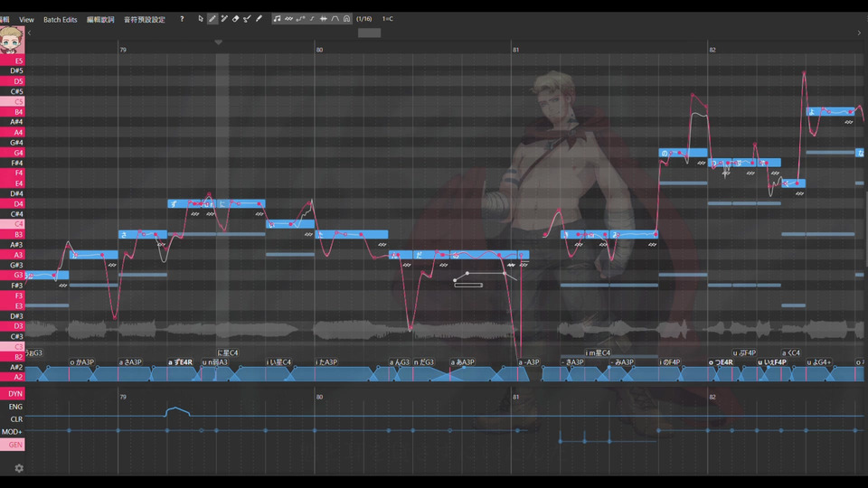
Task: Click the playhead marker triangle
Action: click(219, 42)
